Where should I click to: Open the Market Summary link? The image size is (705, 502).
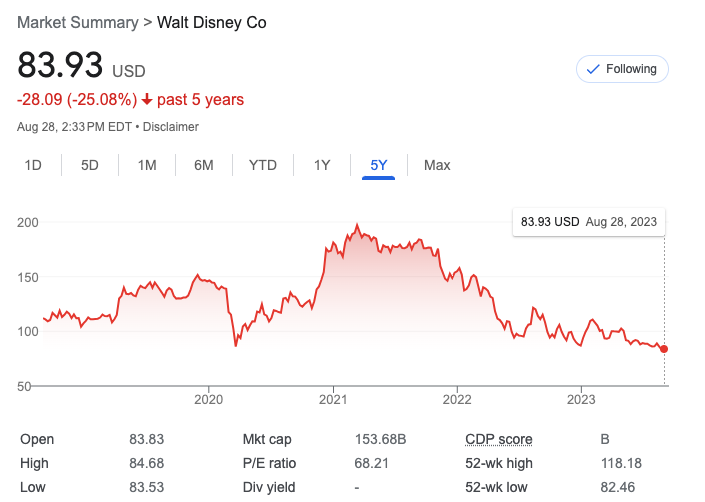[x=79, y=22]
